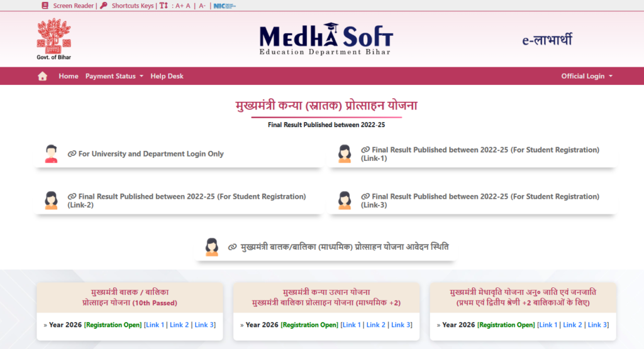Open Student Registration (Link-3)
Viewport: 644px width, 349px height.
[x=480, y=201]
